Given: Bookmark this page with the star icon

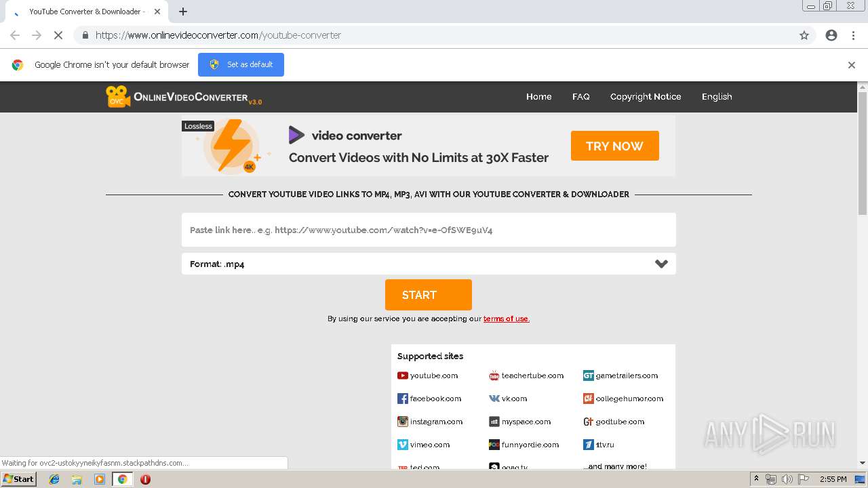Looking at the screenshot, I should 804,35.
